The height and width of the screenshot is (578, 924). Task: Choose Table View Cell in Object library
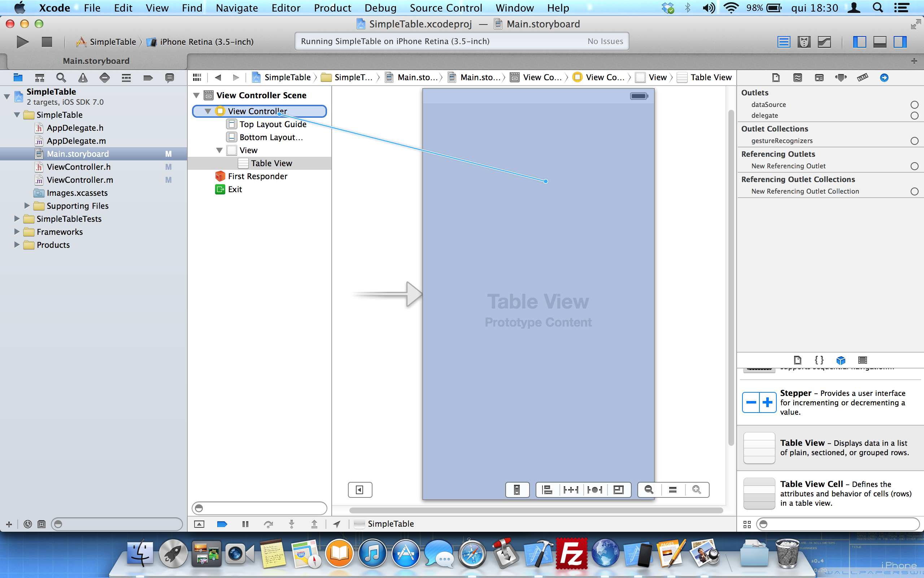831,493
